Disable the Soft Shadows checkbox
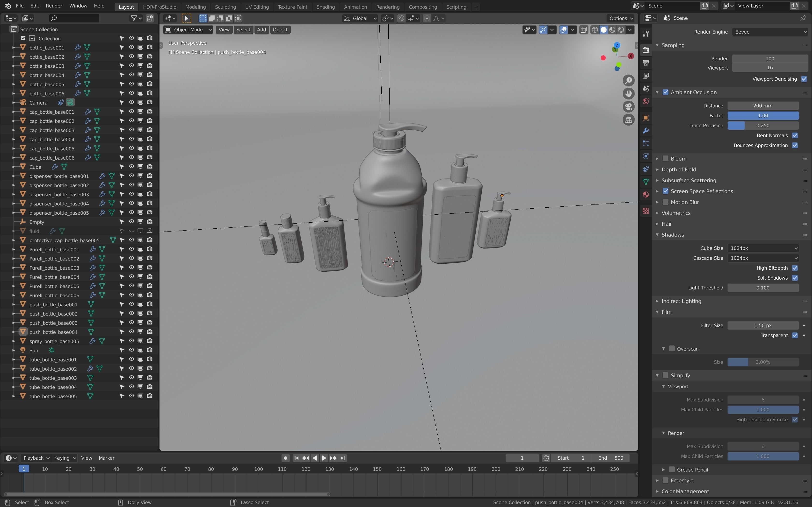The image size is (812, 507). click(795, 278)
